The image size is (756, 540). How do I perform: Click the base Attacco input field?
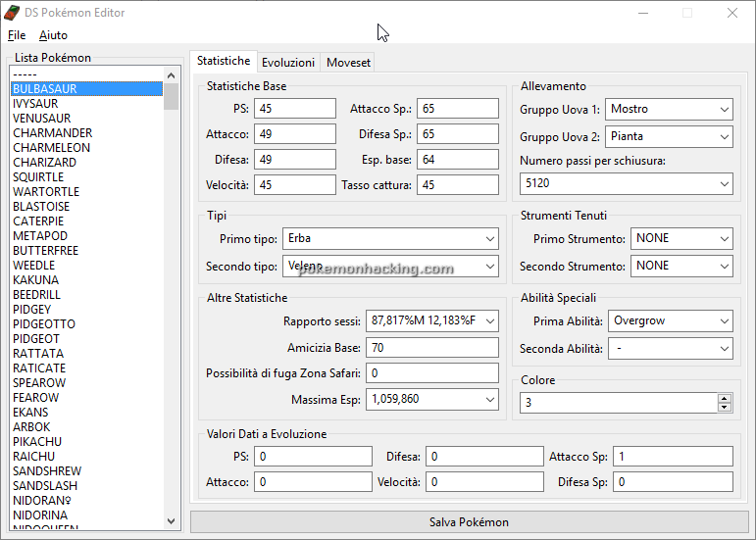tap(295, 134)
